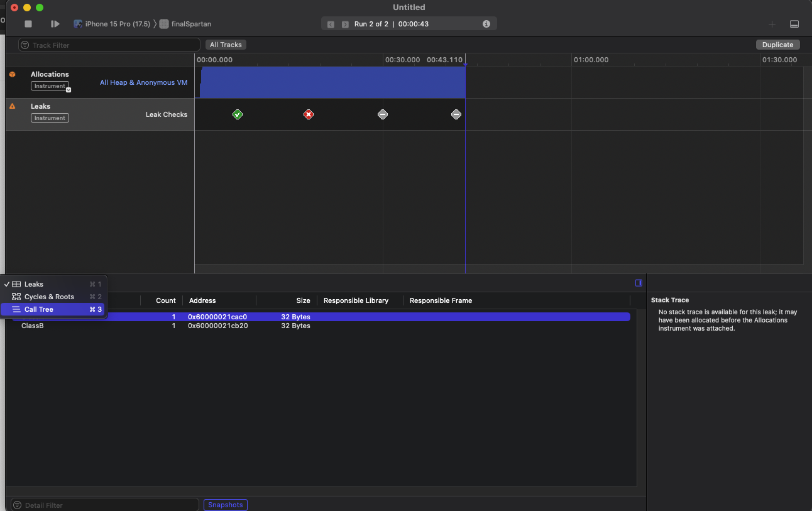
Task: Select the gray leak check marker below 00:30.000
Action: click(x=383, y=114)
